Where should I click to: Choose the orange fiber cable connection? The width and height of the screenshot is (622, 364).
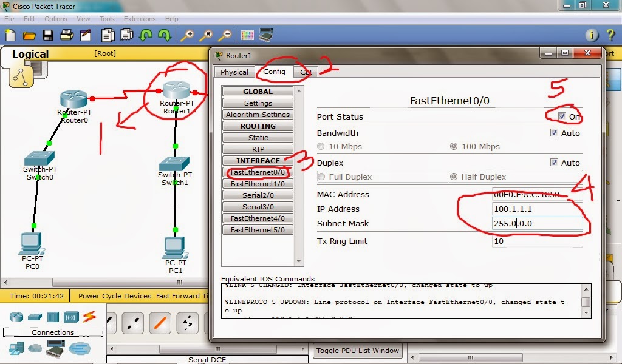pyautogui.click(x=160, y=323)
